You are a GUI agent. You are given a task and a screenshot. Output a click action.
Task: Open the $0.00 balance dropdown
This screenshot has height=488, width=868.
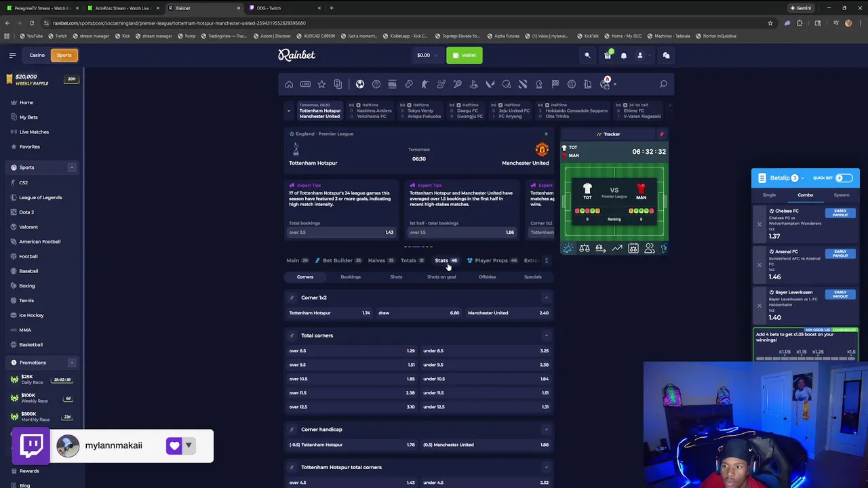pos(427,56)
